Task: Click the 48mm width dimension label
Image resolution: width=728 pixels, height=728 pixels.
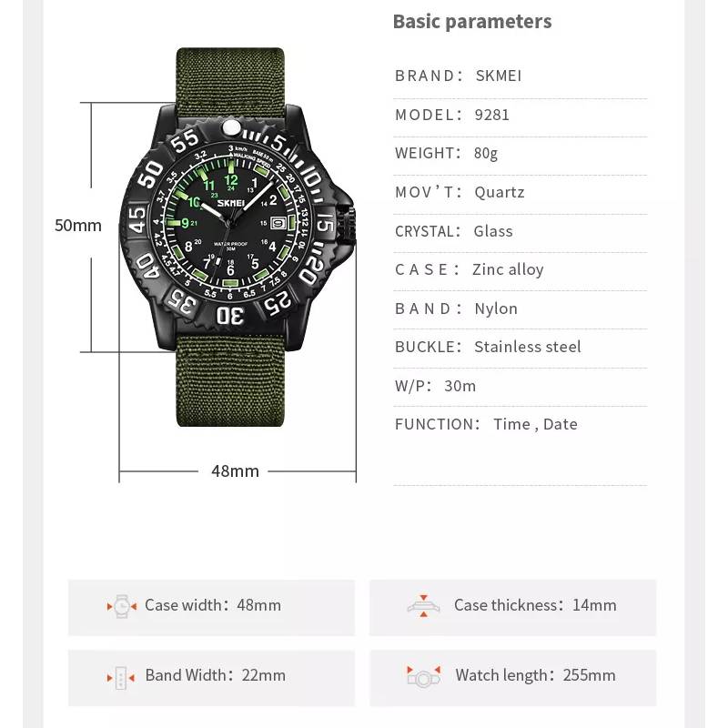Action: point(235,471)
